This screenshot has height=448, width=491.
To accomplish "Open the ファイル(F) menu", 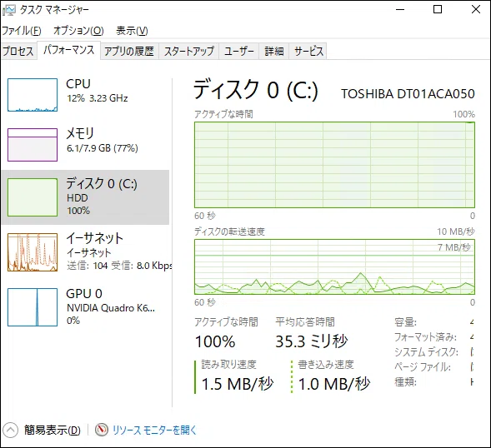I will click(x=22, y=30).
